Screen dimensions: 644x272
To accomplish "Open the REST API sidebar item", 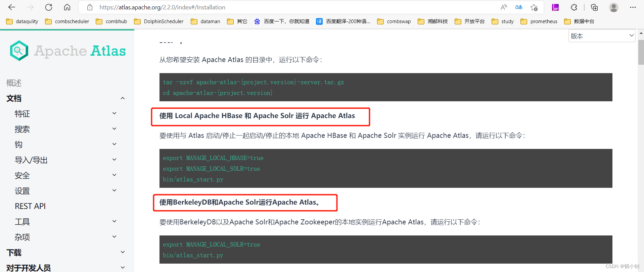I will pyautogui.click(x=30, y=206).
